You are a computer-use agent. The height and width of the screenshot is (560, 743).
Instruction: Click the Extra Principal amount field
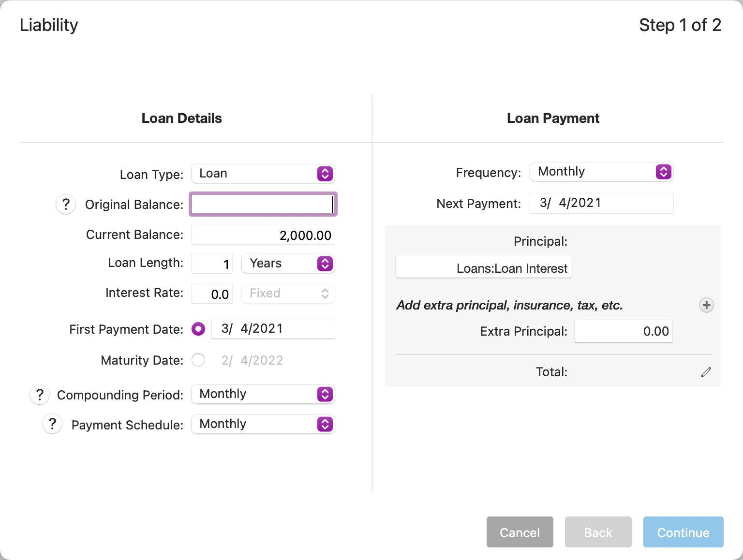(623, 332)
